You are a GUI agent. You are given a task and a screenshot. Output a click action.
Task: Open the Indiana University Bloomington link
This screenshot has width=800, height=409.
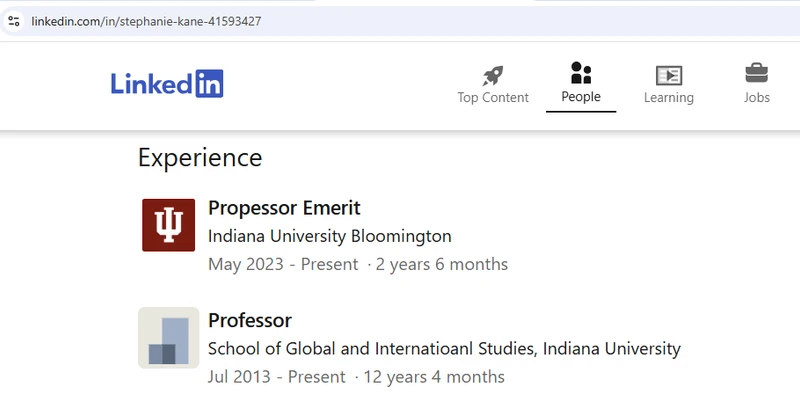click(330, 236)
